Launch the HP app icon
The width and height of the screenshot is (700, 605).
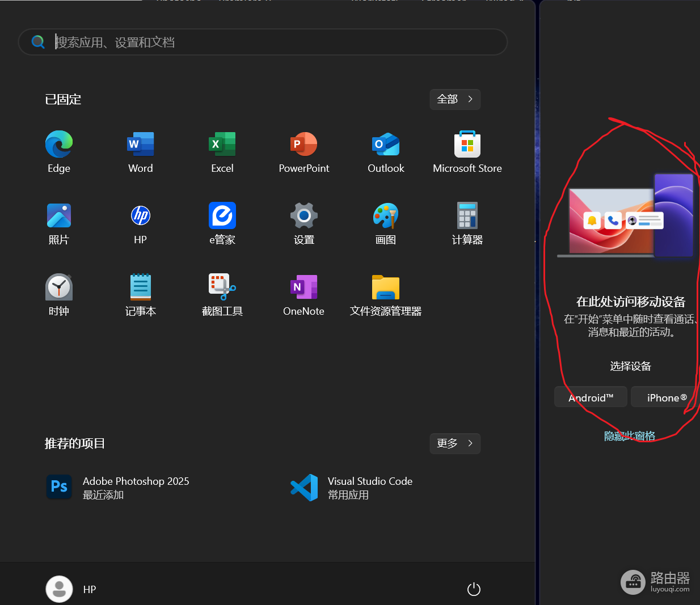(141, 215)
